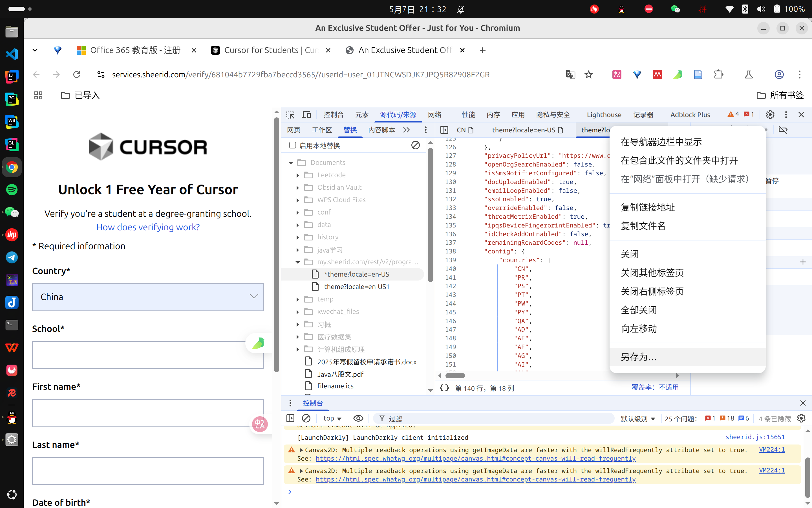
Task: Expand the temp folder
Action: click(298, 299)
